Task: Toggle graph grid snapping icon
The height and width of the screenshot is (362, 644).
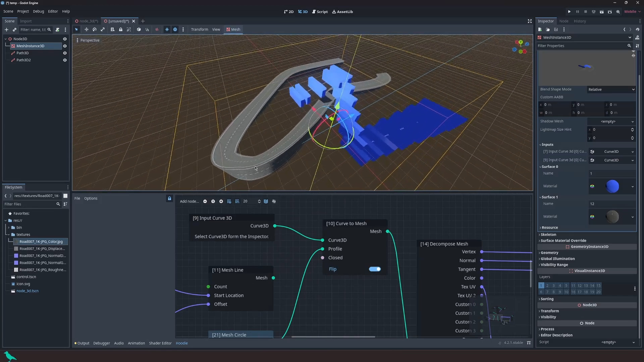Action: click(237, 201)
